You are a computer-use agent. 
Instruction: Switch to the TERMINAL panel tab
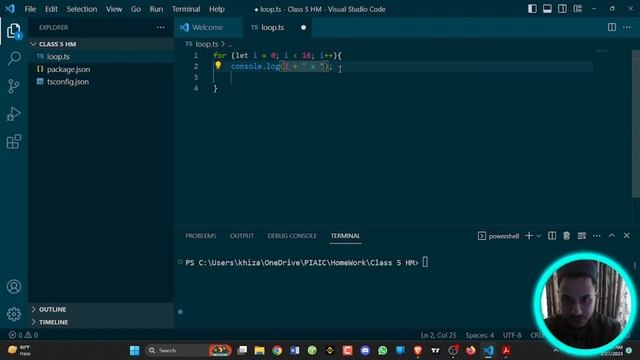[345, 236]
